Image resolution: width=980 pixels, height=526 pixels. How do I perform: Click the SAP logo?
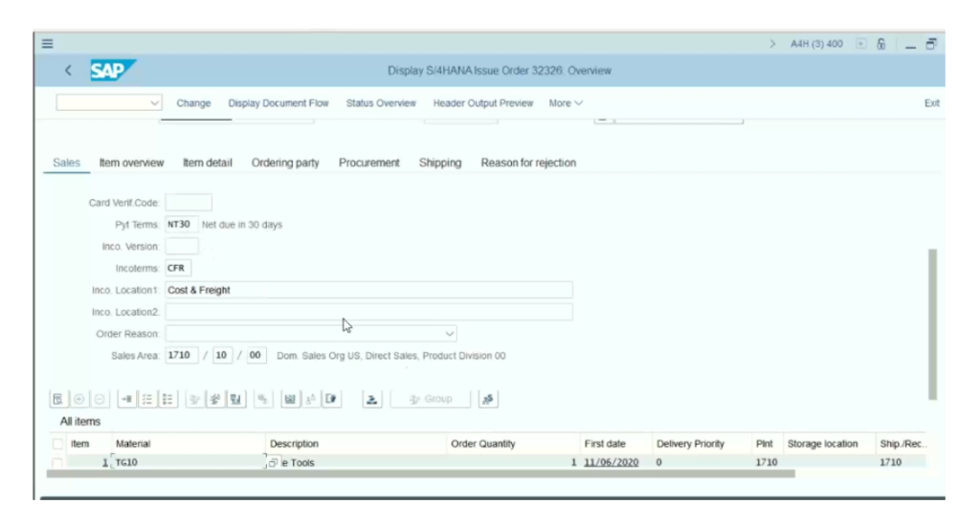pos(113,71)
